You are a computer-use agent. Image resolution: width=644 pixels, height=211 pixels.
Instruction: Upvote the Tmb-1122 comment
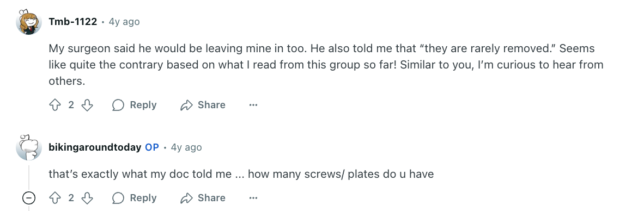pos(54,105)
